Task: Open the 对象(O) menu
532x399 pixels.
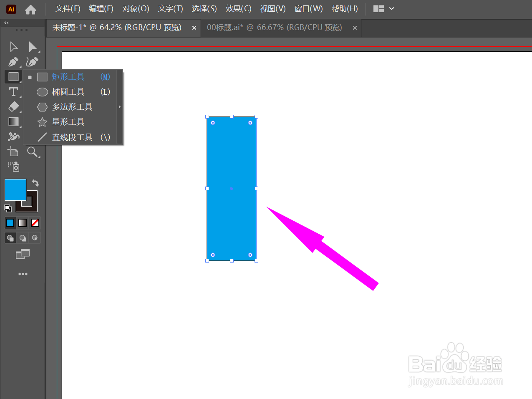Action: (x=136, y=9)
